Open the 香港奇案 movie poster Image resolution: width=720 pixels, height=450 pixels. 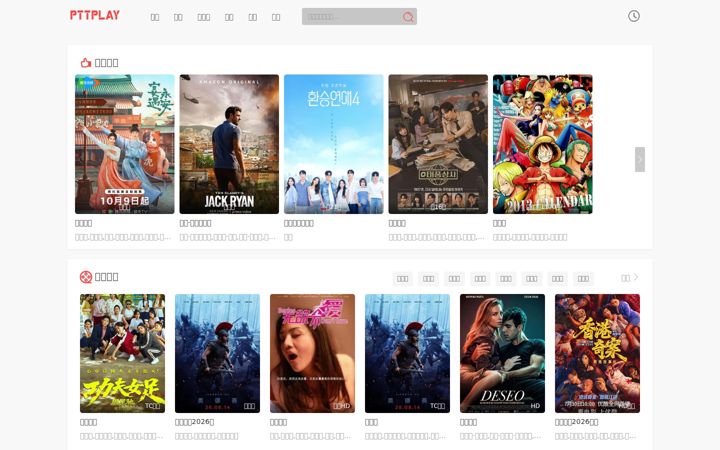click(x=597, y=353)
